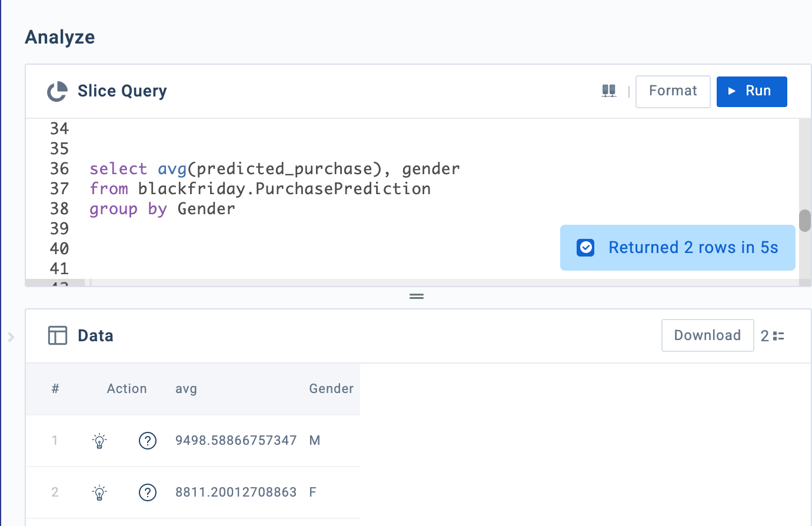Click the checkmark in the Returned rows notification
This screenshot has width=812, height=526.
pyautogui.click(x=586, y=248)
